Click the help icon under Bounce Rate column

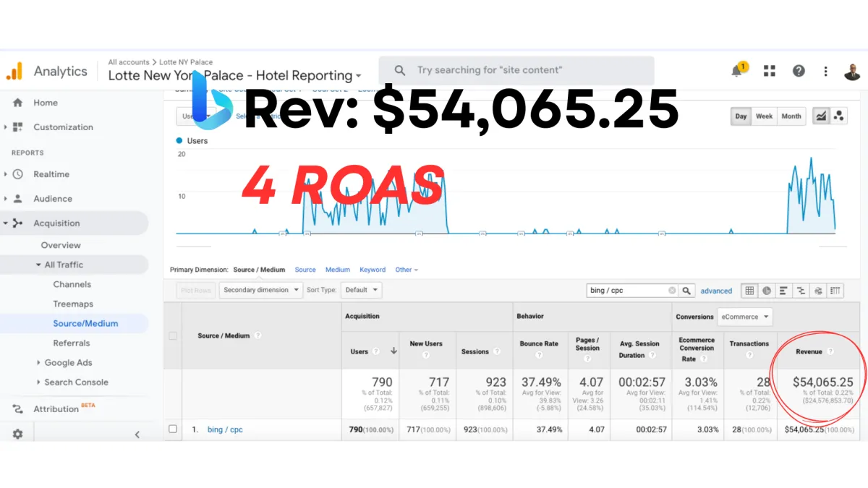pyautogui.click(x=539, y=355)
